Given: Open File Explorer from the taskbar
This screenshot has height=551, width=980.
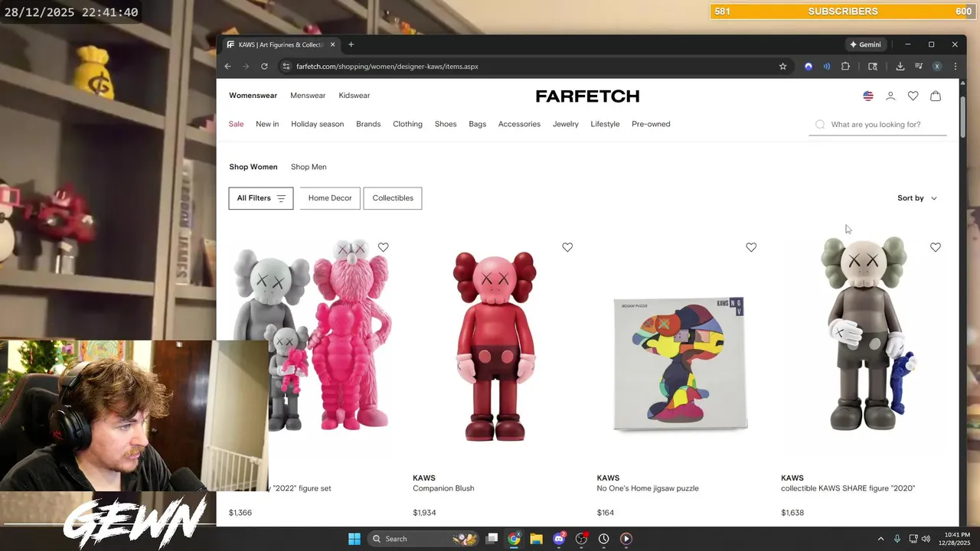Looking at the screenshot, I should point(536,539).
